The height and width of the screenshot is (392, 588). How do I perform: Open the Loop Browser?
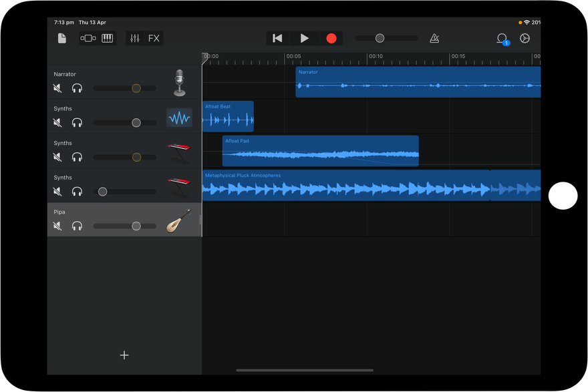pos(502,39)
